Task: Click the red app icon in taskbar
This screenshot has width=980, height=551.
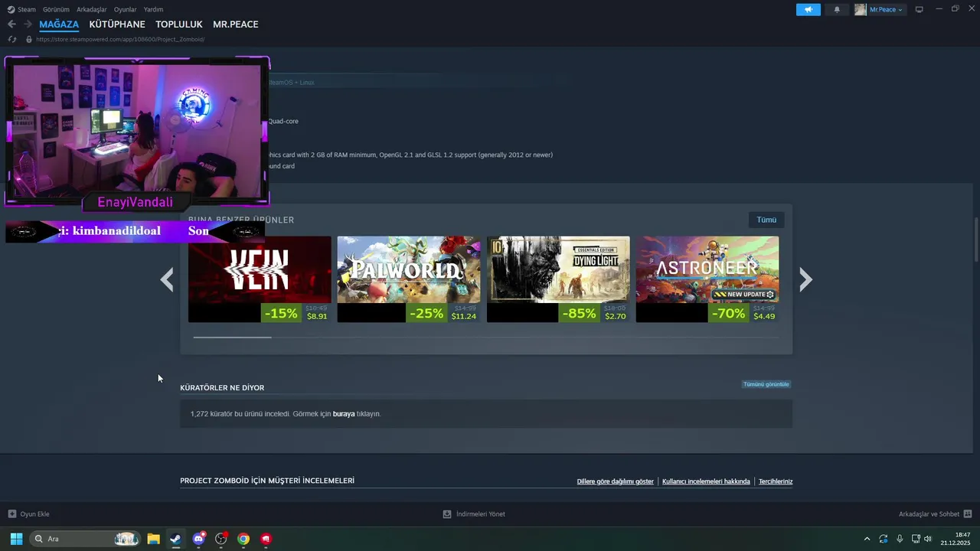Action: point(266,539)
